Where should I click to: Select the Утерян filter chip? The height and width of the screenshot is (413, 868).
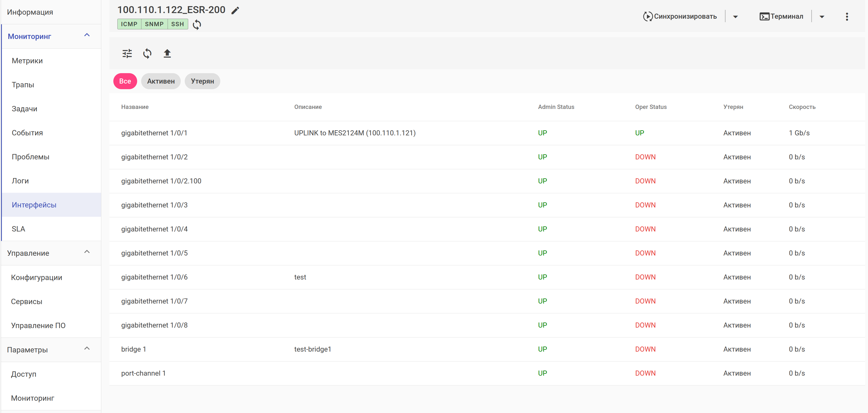202,81
